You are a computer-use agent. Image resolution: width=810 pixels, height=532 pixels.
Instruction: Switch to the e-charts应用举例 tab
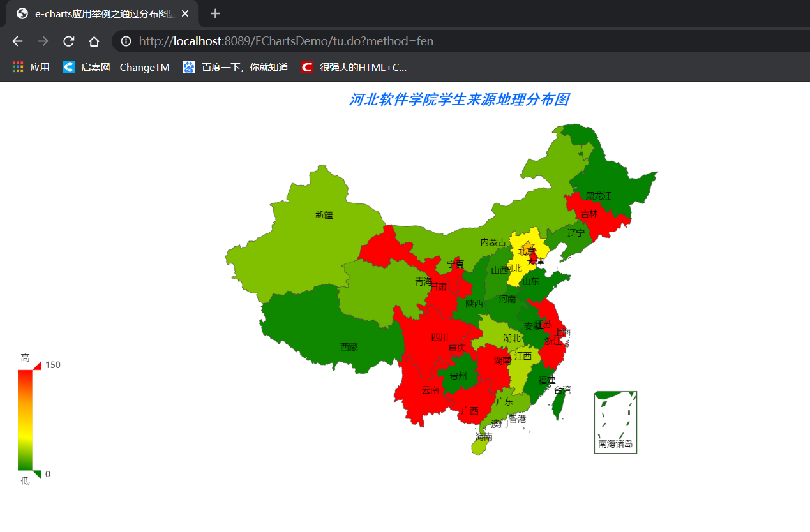click(x=96, y=13)
